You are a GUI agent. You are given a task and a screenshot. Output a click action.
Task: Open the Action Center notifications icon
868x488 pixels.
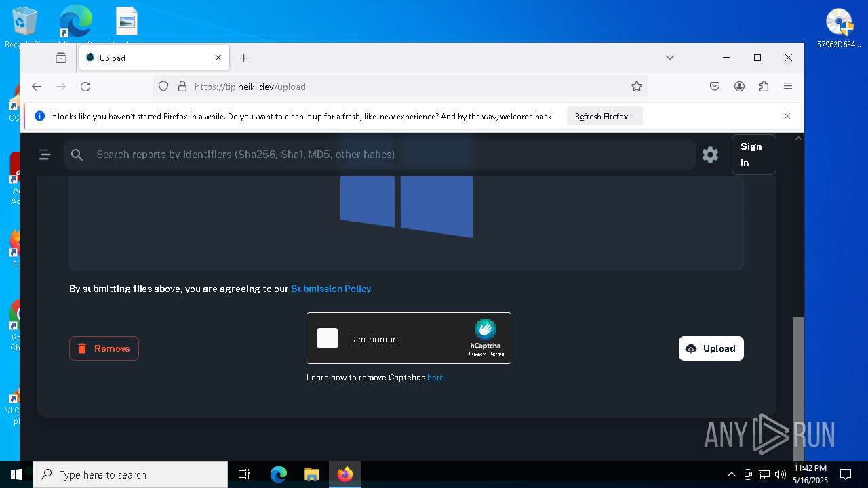click(846, 474)
